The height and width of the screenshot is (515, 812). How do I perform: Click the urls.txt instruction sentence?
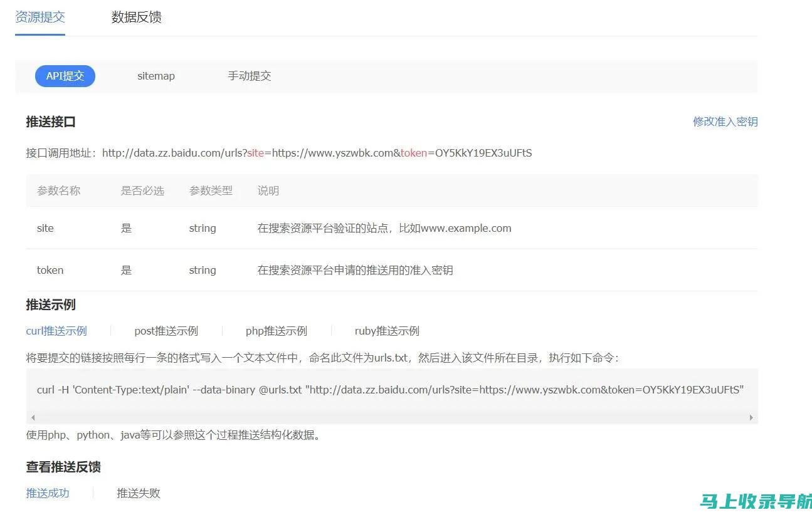[x=322, y=358]
